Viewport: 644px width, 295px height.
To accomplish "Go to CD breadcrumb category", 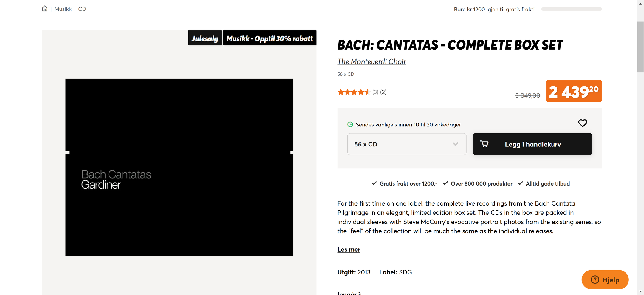I will coord(82,9).
